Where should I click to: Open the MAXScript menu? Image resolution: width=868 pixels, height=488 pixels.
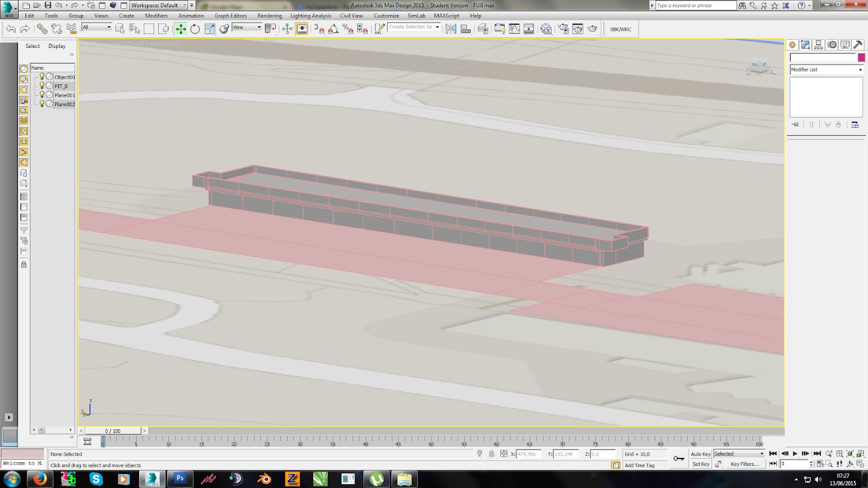point(446,16)
